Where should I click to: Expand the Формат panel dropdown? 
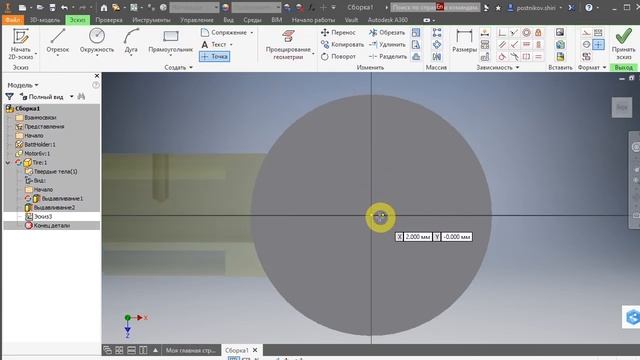tap(604, 67)
